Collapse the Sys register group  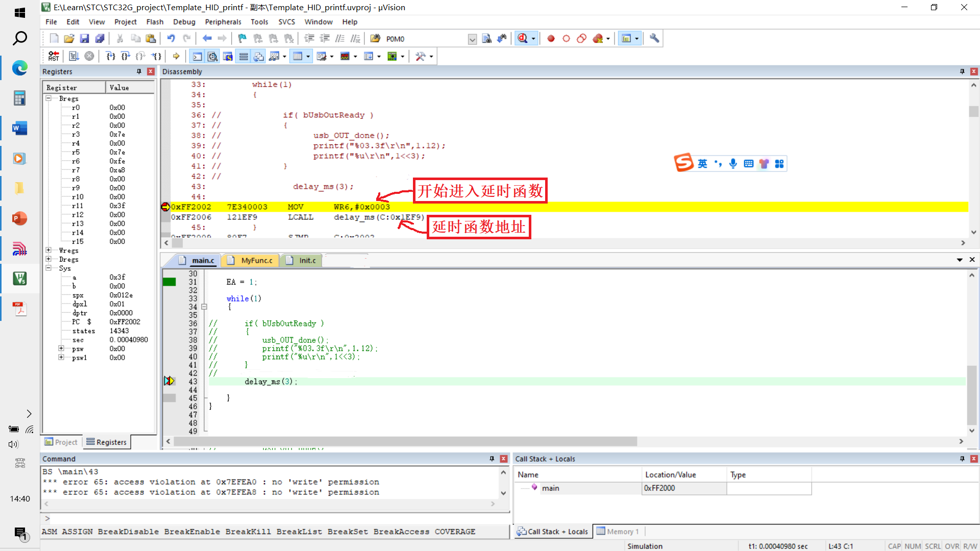(48, 267)
